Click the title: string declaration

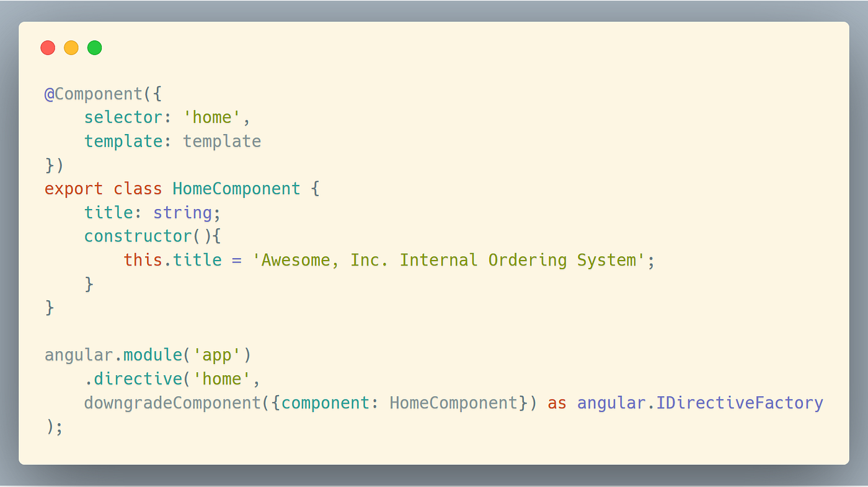pyautogui.click(x=151, y=212)
